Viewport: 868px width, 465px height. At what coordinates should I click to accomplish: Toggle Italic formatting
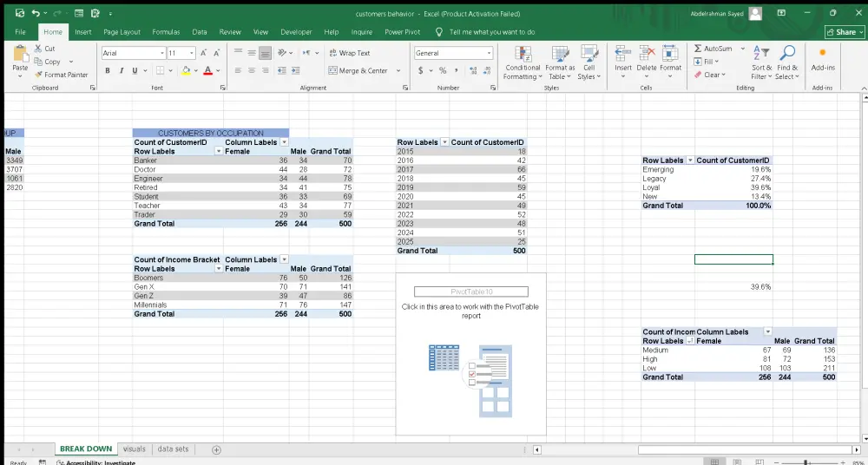pyautogui.click(x=122, y=71)
